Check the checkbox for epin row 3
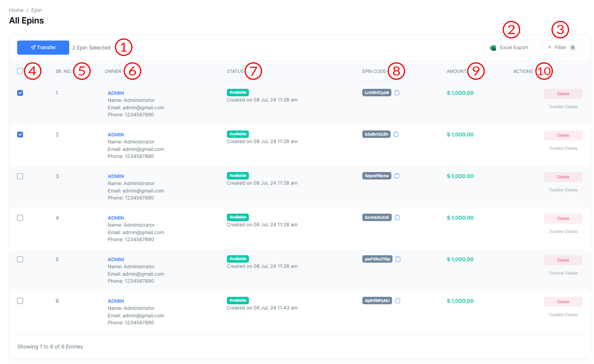The image size is (594, 364). pos(20,176)
